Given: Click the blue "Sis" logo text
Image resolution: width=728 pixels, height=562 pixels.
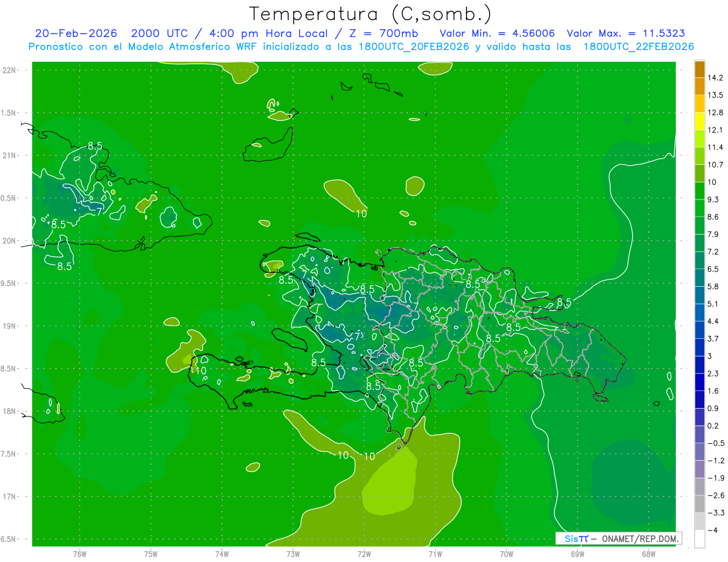Looking at the screenshot, I should (571, 538).
